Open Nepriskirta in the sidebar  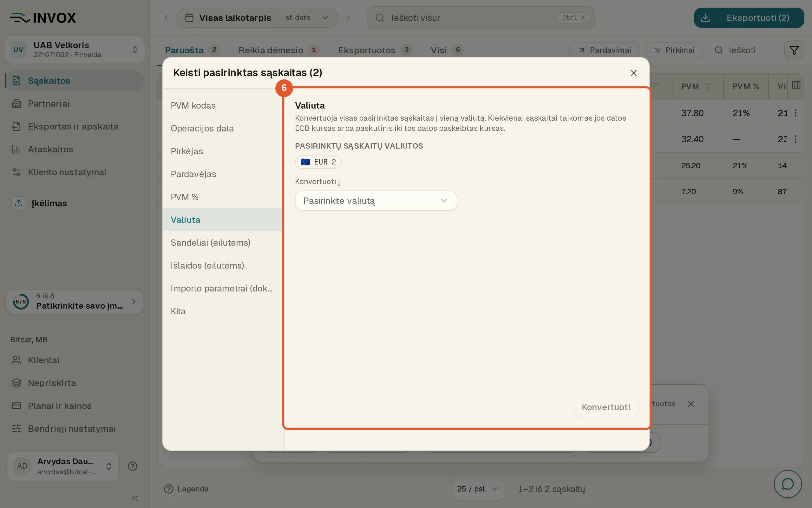pyautogui.click(x=75, y=383)
